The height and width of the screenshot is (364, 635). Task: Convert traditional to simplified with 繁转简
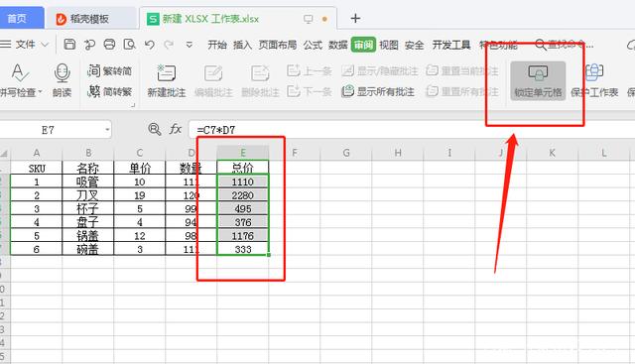110,71
